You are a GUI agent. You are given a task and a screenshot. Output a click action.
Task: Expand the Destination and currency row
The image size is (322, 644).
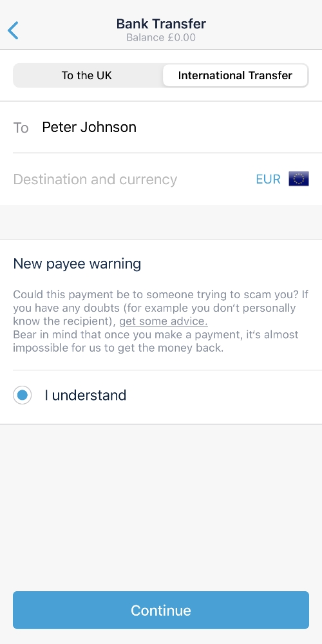coord(161,179)
